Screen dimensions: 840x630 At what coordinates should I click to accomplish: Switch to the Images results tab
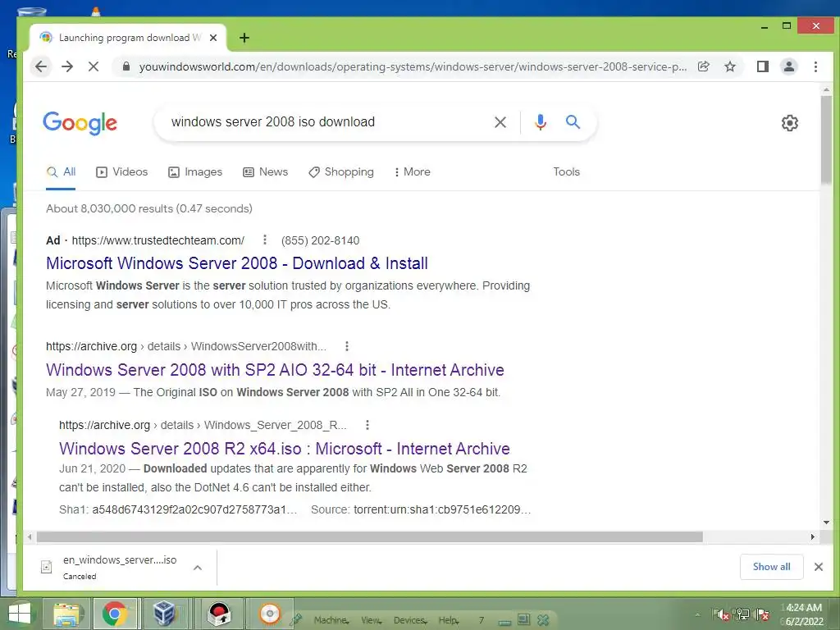tap(195, 172)
